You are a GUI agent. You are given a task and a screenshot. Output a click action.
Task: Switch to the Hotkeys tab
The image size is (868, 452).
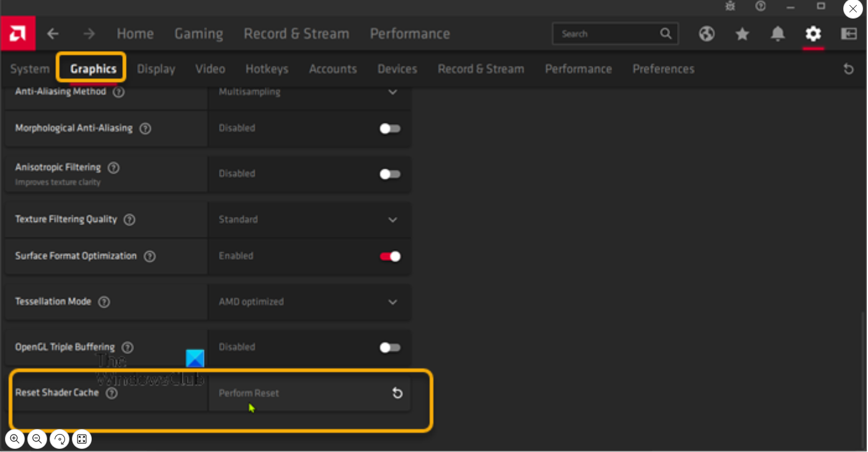[267, 69]
